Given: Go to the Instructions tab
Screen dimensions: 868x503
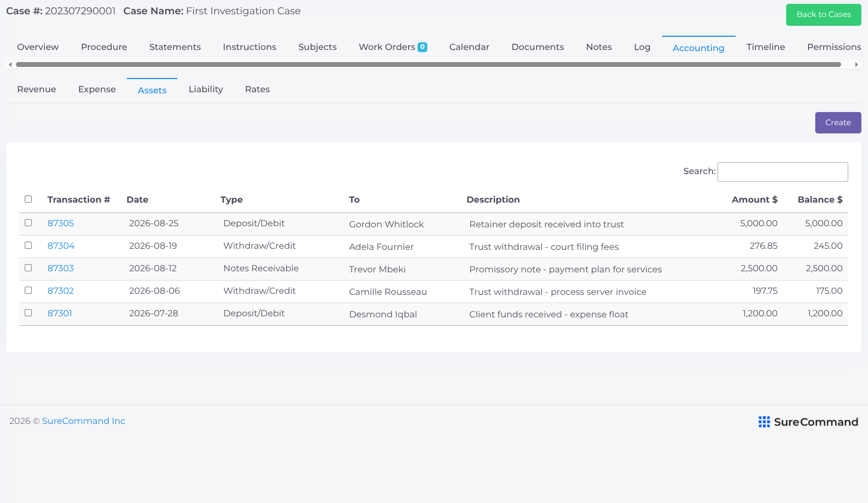Looking at the screenshot, I should tap(249, 47).
